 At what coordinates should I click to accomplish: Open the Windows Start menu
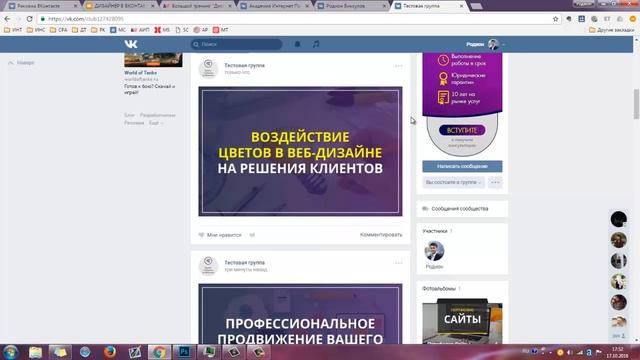pyautogui.click(x=11, y=352)
